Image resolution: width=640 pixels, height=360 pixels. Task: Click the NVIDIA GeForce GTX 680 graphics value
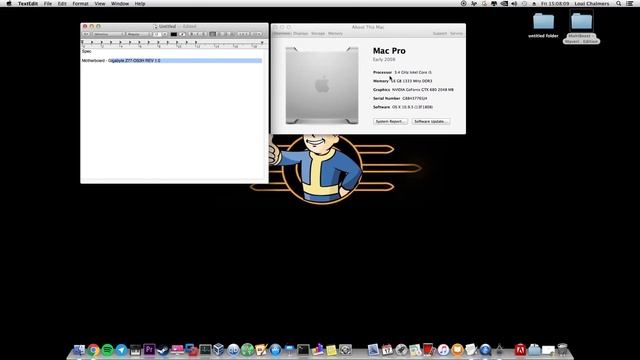point(422,90)
